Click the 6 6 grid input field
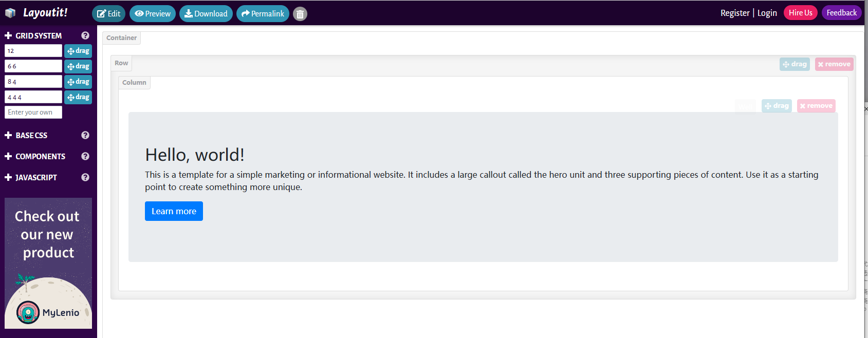 (x=33, y=66)
